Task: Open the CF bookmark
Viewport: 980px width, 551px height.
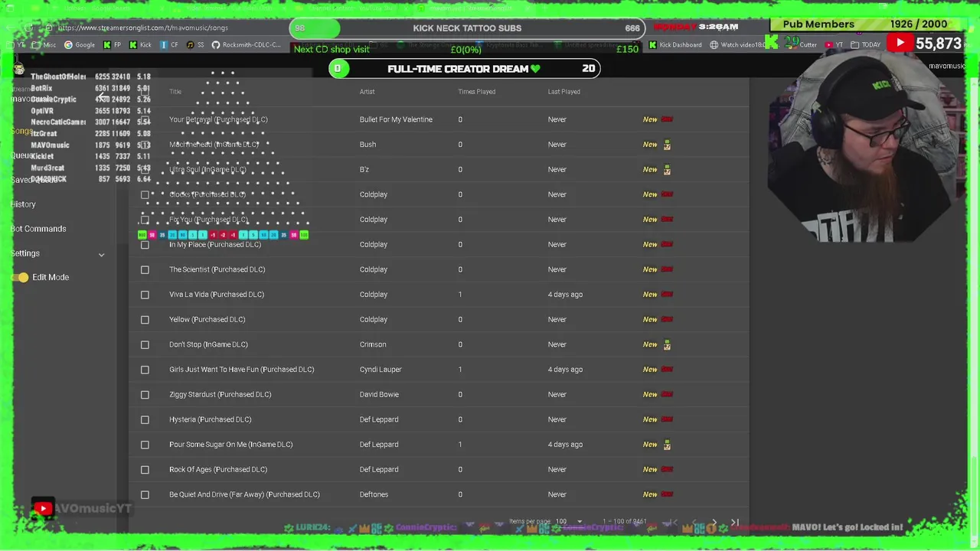Action: (169, 45)
